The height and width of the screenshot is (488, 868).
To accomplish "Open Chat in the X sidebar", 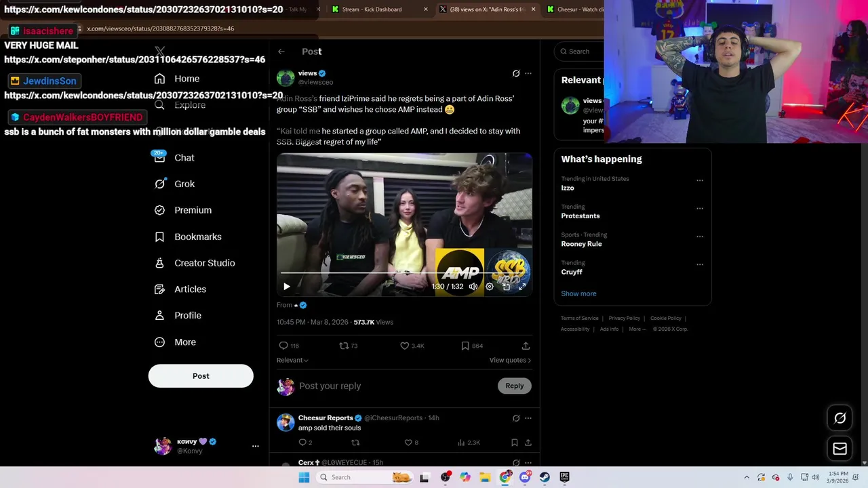I will coord(175,158).
